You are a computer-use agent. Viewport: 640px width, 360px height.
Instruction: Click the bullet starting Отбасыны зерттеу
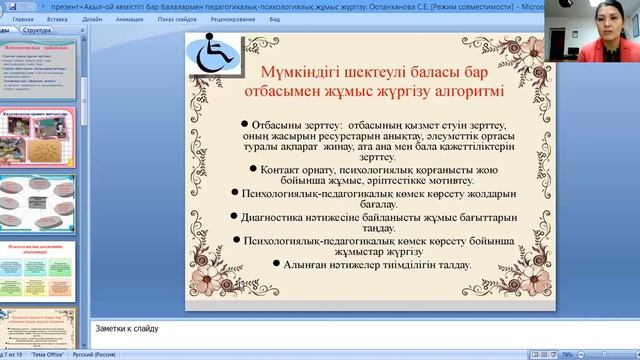377,141
